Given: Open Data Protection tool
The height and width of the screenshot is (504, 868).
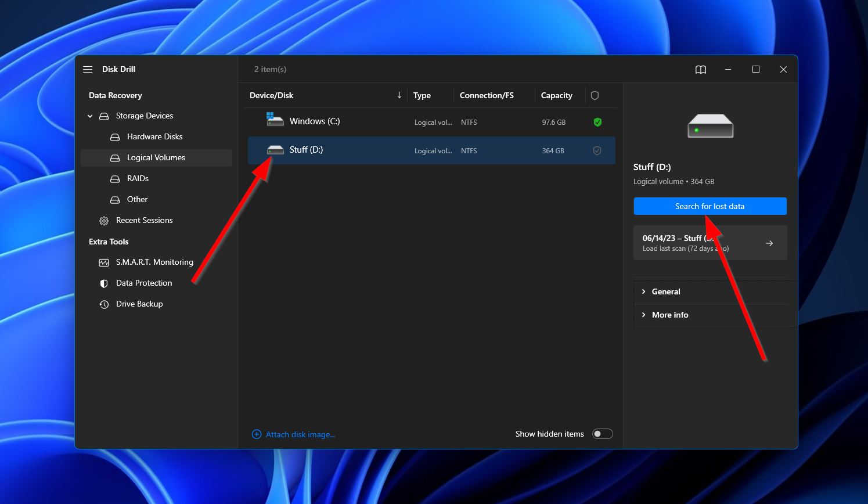Looking at the screenshot, I should pos(144,283).
